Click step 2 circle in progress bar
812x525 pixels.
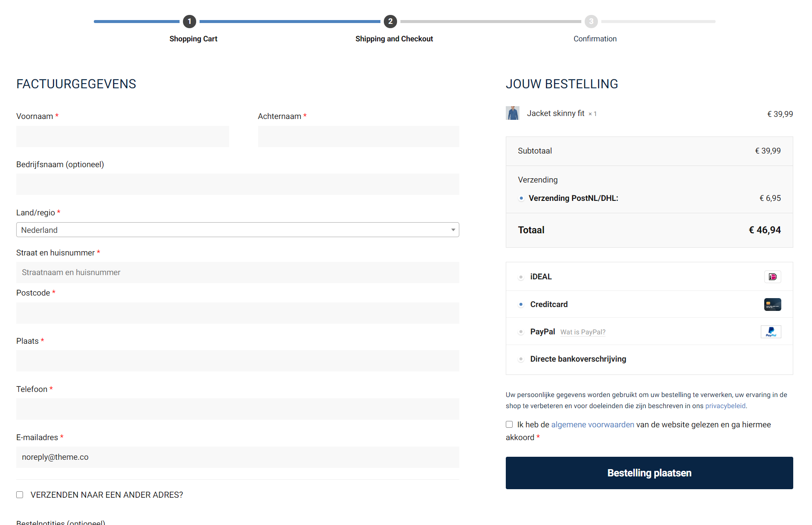[390, 21]
